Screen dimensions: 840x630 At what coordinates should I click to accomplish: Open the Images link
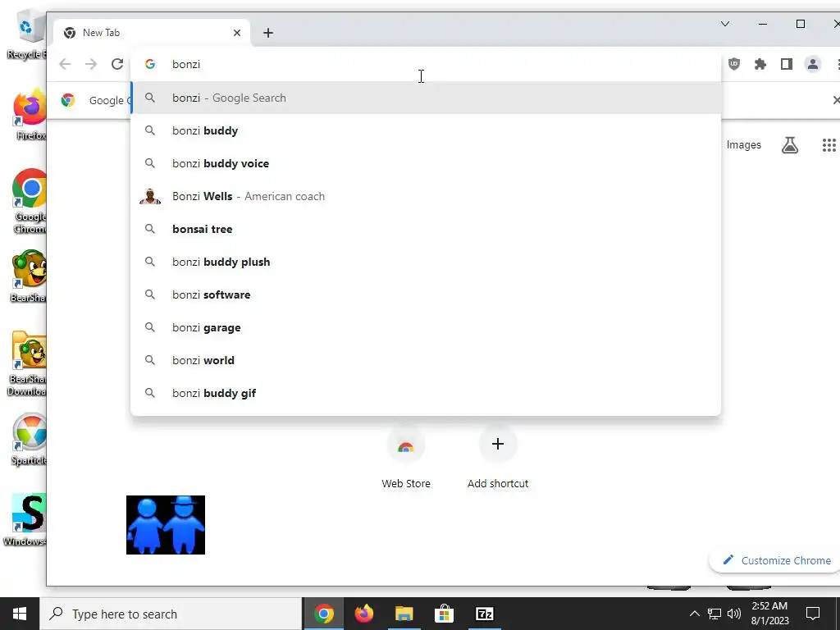(x=743, y=144)
